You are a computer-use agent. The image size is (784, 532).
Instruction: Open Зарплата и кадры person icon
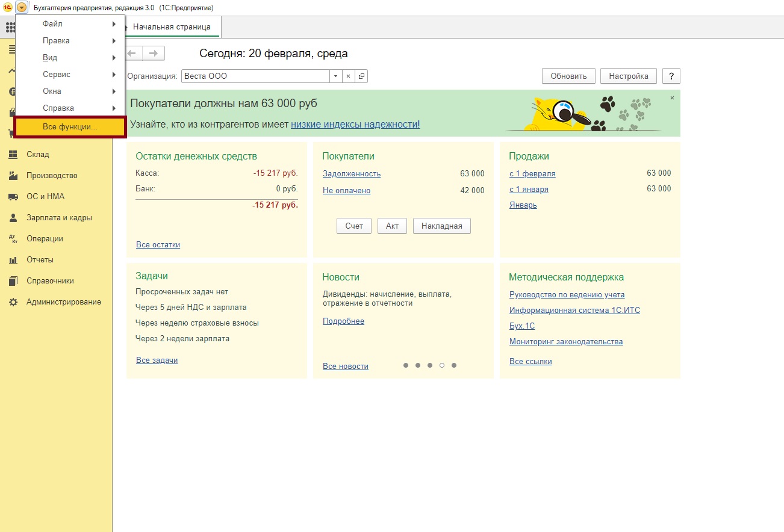point(13,218)
